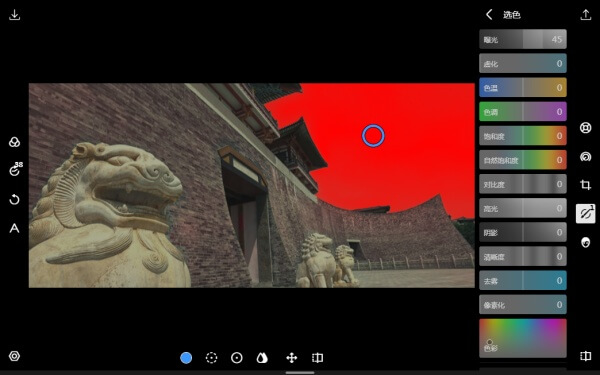
Task: Adjust the 色温 temperature slider
Action: click(523, 87)
